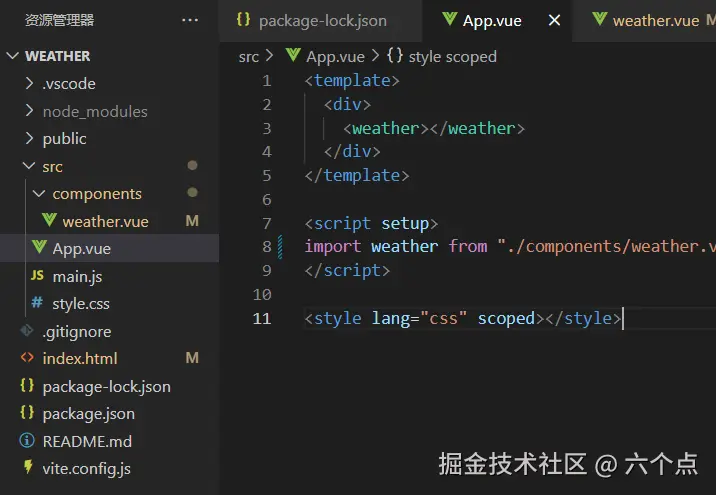The width and height of the screenshot is (716, 495).
Task: Click the opening weather tag on line 3
Action: tap(386, 129)
